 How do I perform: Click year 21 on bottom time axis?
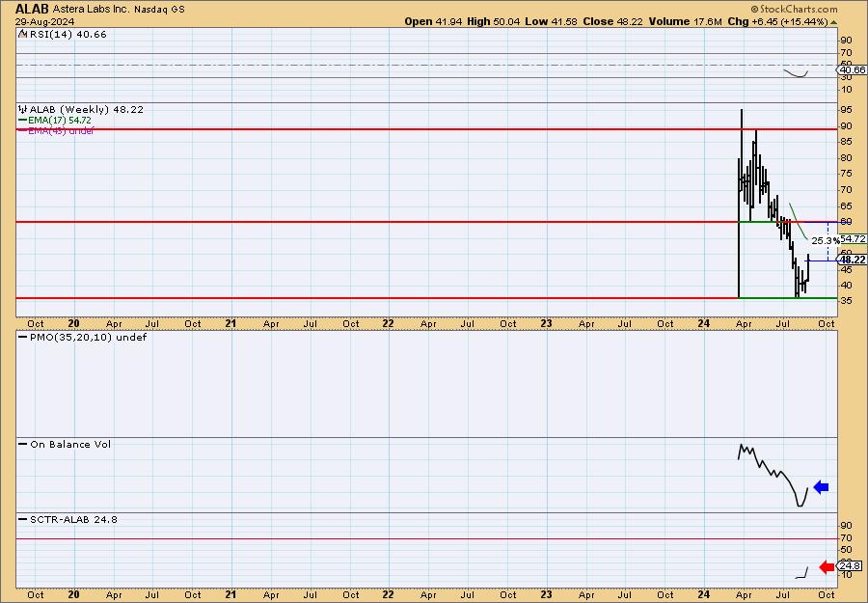tap(231, 594)
